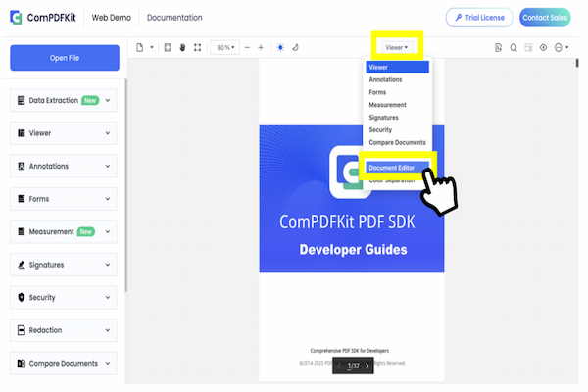This screenshot has height=392, width=588.
Task: Click the Forms section icon
Action: 22,199
